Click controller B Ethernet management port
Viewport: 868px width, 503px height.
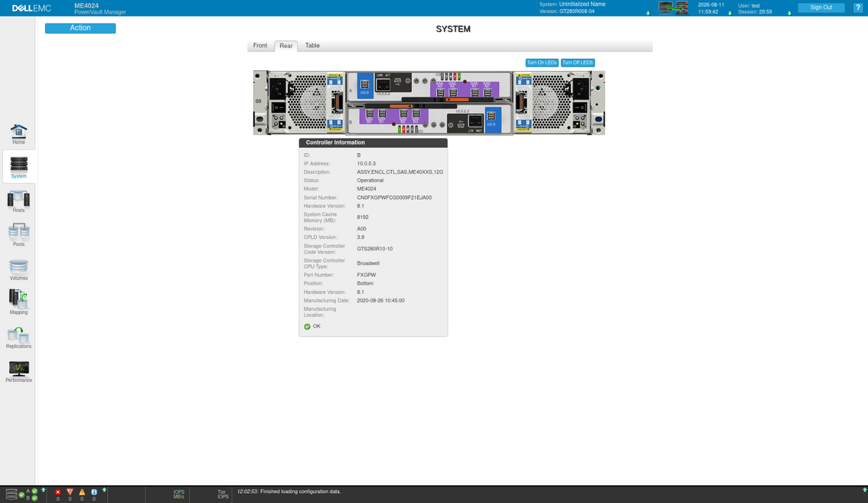(x=475, y=121)
